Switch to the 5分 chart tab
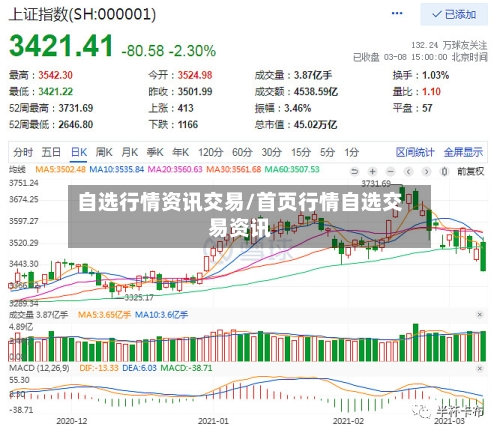Image resolution: width=500 pixels, height=433 pixels. tap(327, 152)
